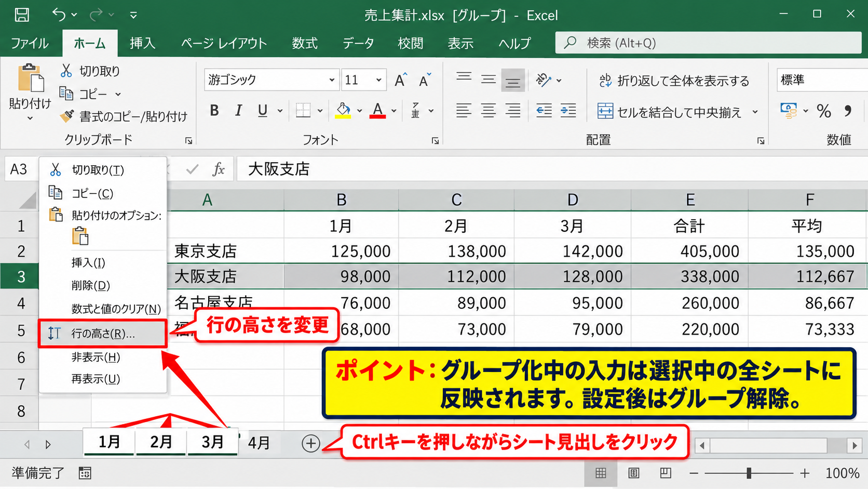Open the クリップボード dialog launcher
Image resolution: width=868 pixels, height=489 pixels.
point(188,141)
